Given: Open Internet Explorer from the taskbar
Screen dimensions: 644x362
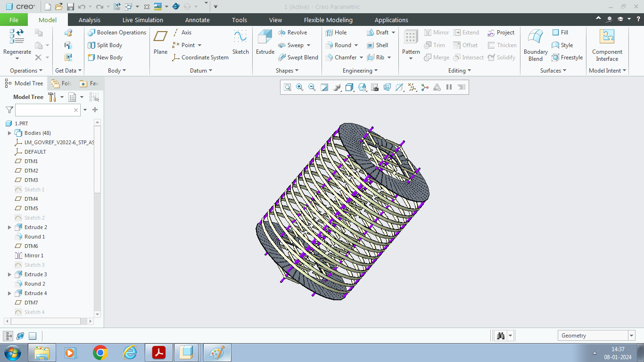Looking at the screenshot, I should coord(129,353).
